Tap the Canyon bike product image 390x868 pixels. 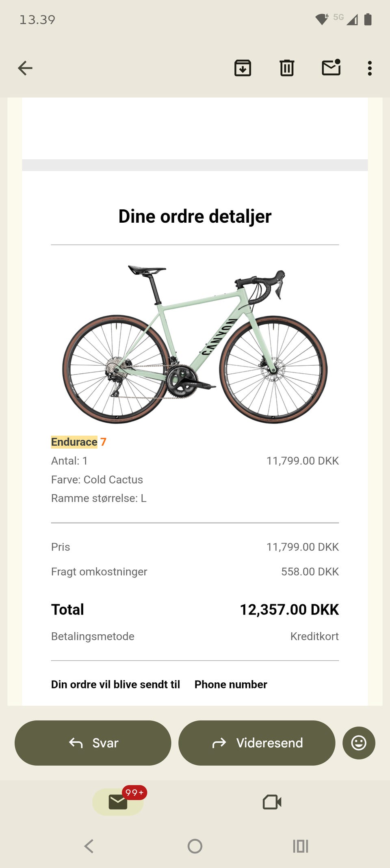[195, 345]
